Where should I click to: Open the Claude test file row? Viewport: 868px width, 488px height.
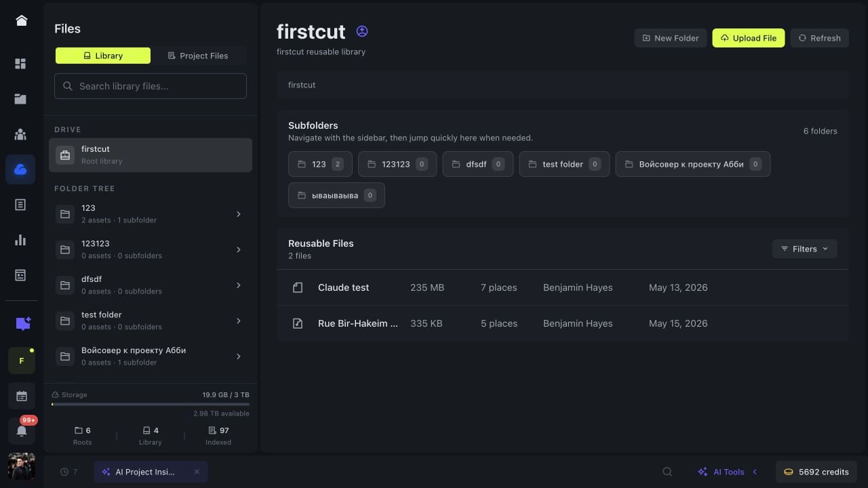[563, 287]
